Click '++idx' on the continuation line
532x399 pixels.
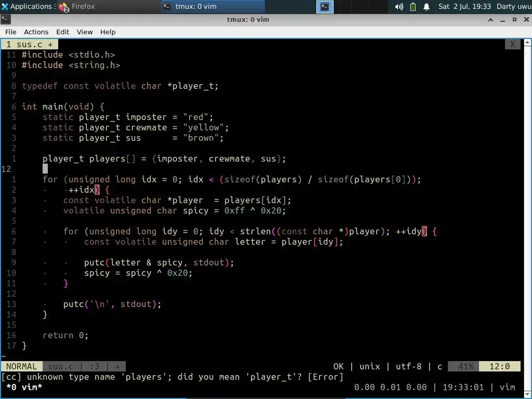tap(82, 190)
